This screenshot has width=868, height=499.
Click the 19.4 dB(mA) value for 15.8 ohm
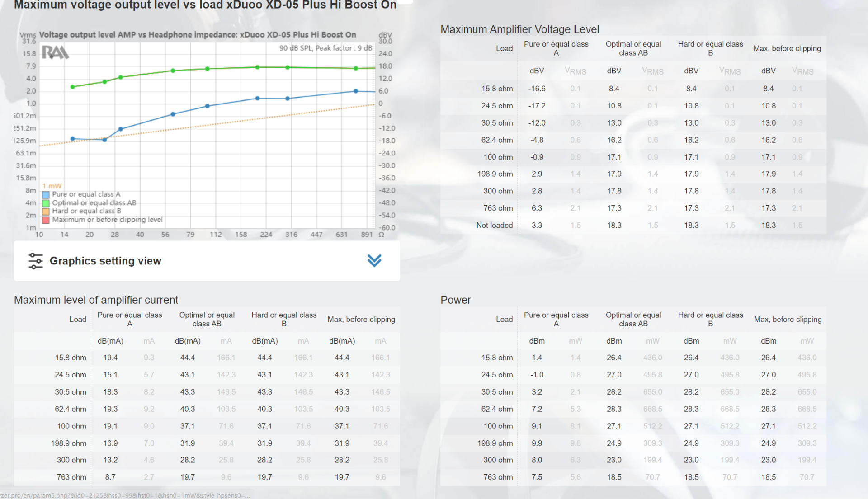click(110, 358)
